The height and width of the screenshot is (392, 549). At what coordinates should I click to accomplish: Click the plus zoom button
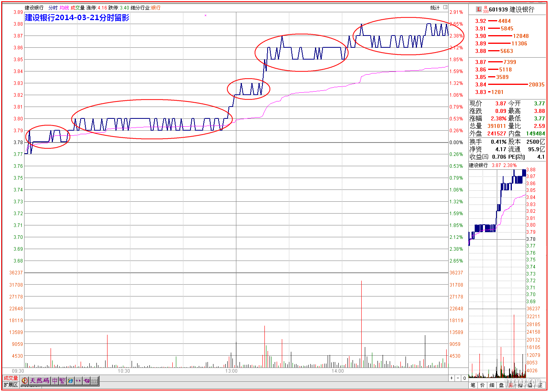452,378
